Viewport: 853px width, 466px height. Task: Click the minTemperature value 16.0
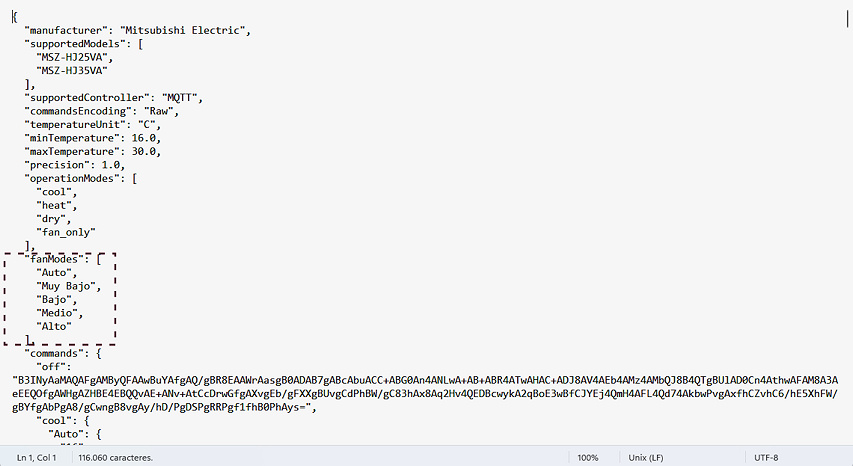click(x=144, y=138)
